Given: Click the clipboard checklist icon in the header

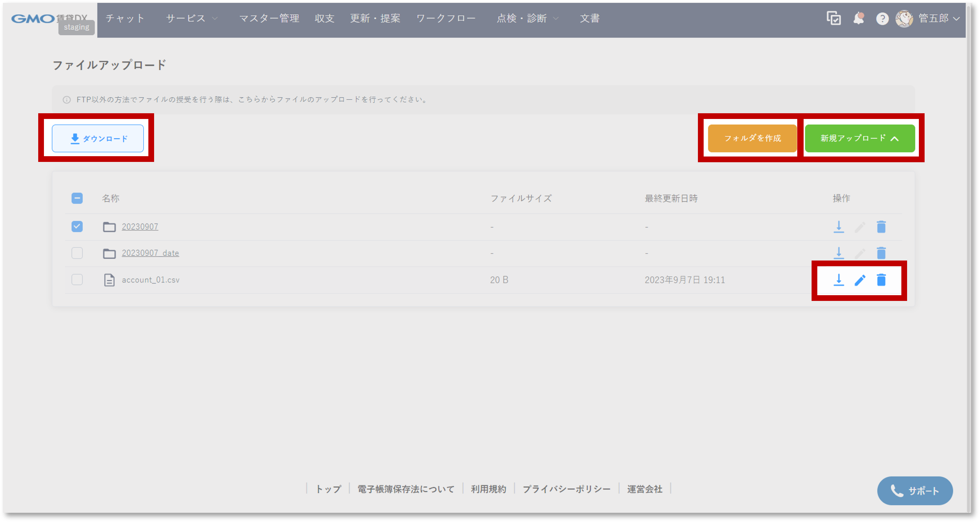Looking at the screenshot, I should (x=834, y=18).
